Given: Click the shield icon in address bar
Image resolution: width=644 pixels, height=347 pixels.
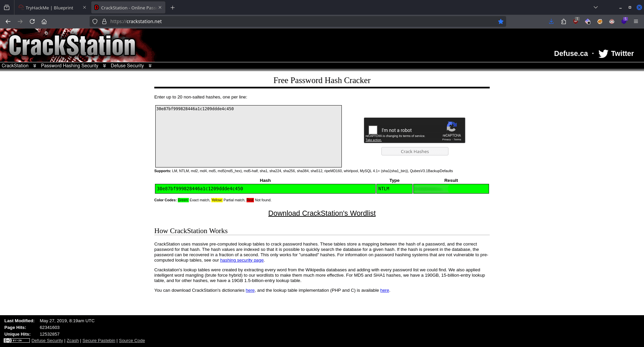Looking at the screenshot, I should pyautogui.click(x=95, y=21).
